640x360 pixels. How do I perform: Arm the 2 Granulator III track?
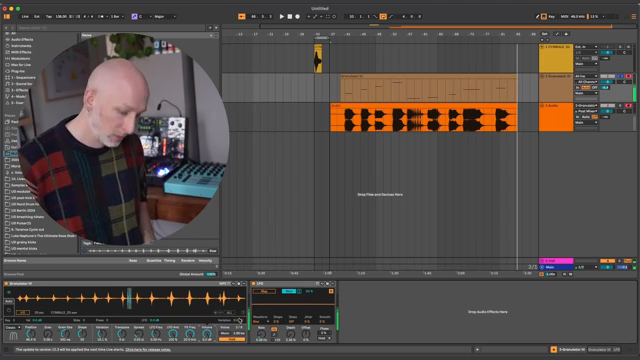pyautogui.click(x=628, y=76)
